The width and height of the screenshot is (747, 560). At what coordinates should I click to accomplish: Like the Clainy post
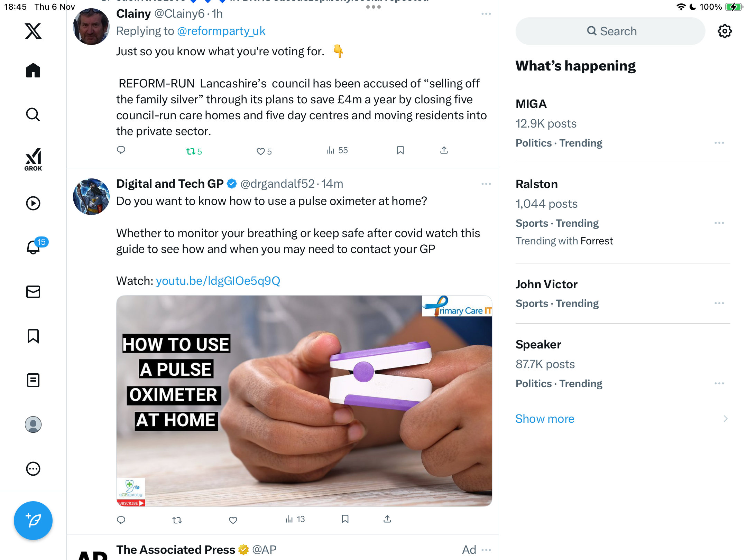point(261,151)
